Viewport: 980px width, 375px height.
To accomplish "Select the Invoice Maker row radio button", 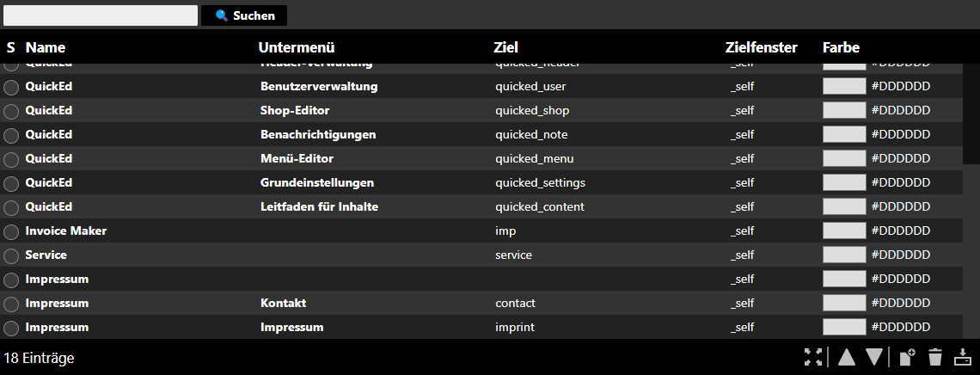I will (x=11, y=232).
